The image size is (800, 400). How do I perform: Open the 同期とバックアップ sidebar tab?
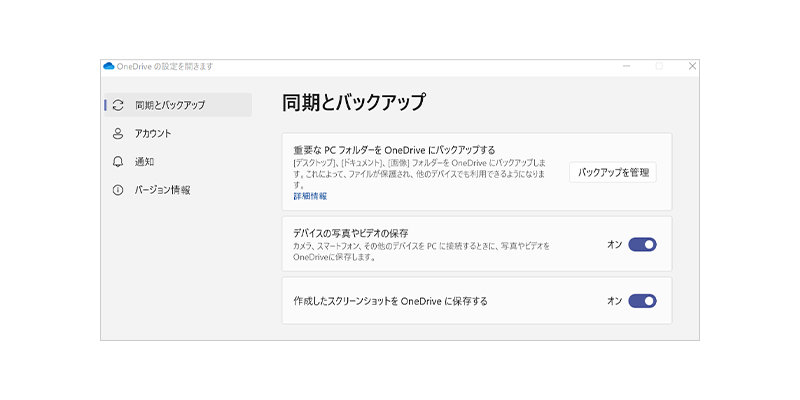click(178, 105)
